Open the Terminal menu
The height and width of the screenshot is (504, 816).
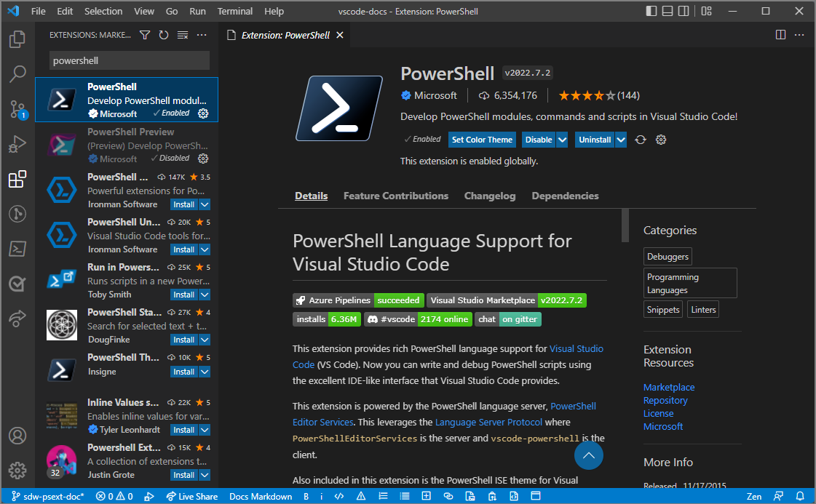coord(234,11)
